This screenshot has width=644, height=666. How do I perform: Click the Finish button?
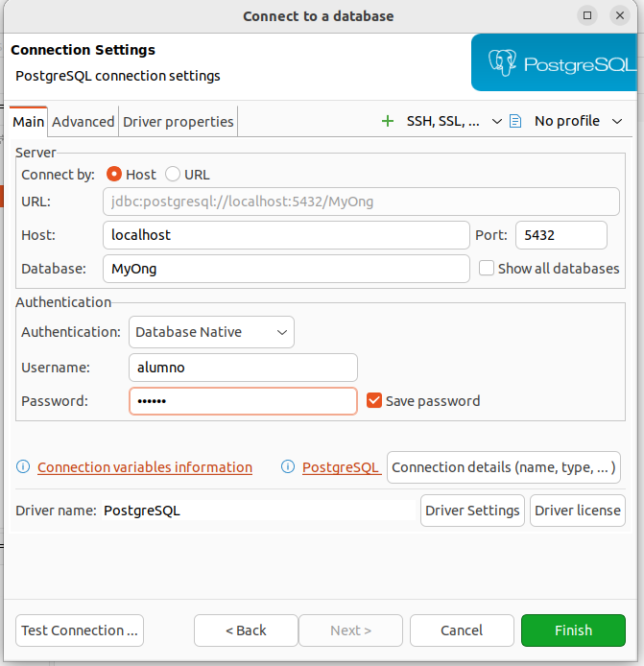(x=573, y=630)
